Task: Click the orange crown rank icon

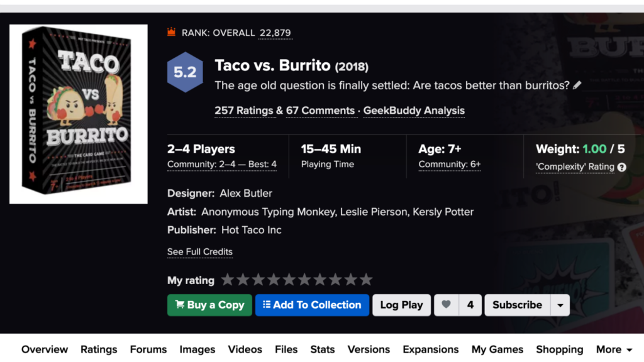Action: point(172,32)
